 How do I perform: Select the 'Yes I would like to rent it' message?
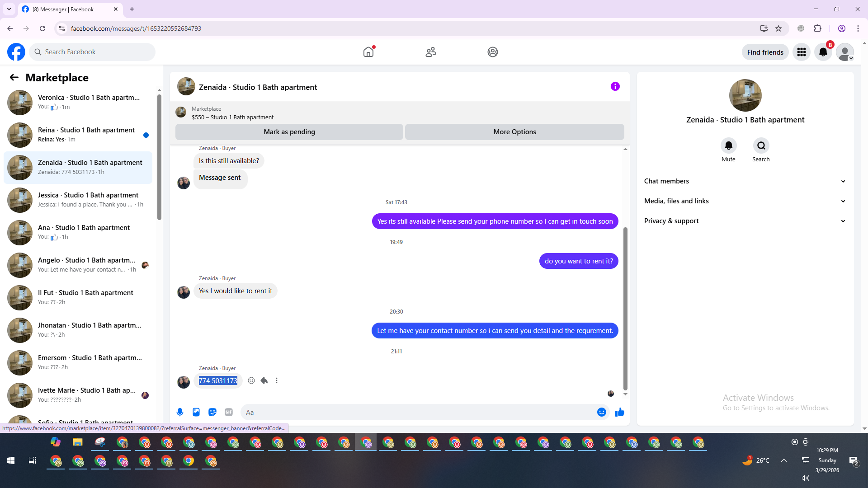(x=236, y=291)
